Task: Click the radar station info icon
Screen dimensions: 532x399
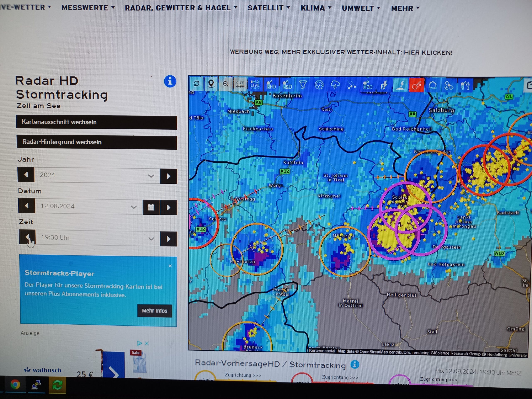Action: (465, 85)
